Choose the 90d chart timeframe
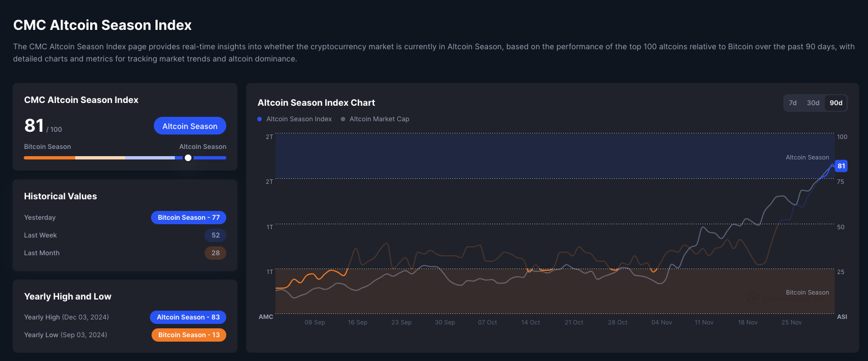Viewport: 868px width, 361px height. click(835, 103)
